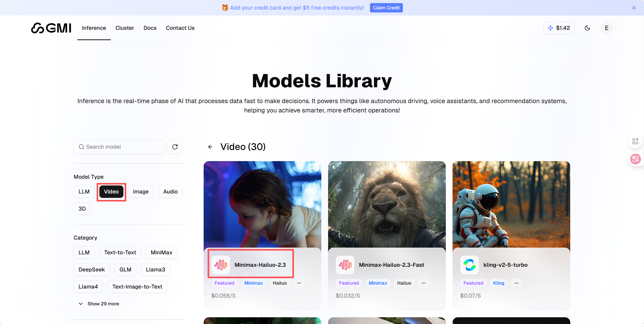Click the GMI logo icon
644x324 pixels.
click(x=38, y=28)
